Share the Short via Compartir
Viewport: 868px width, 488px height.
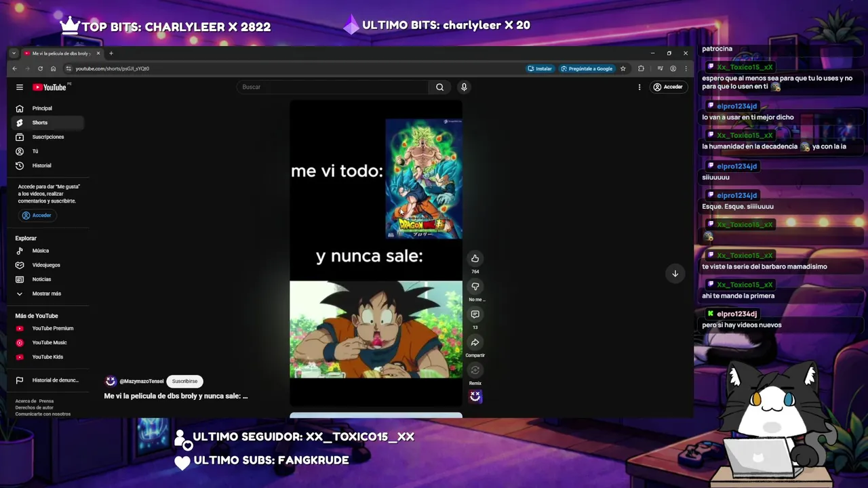(475, 342)
